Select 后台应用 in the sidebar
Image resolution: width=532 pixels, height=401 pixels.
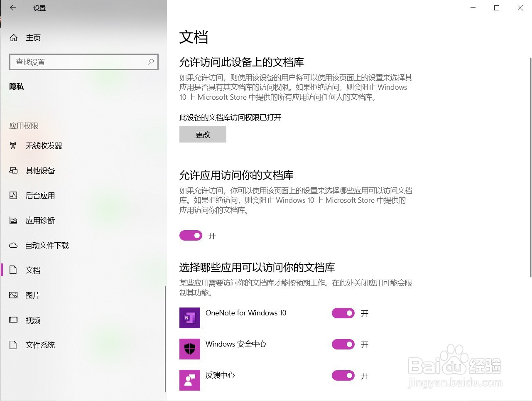tap(83, 196)
